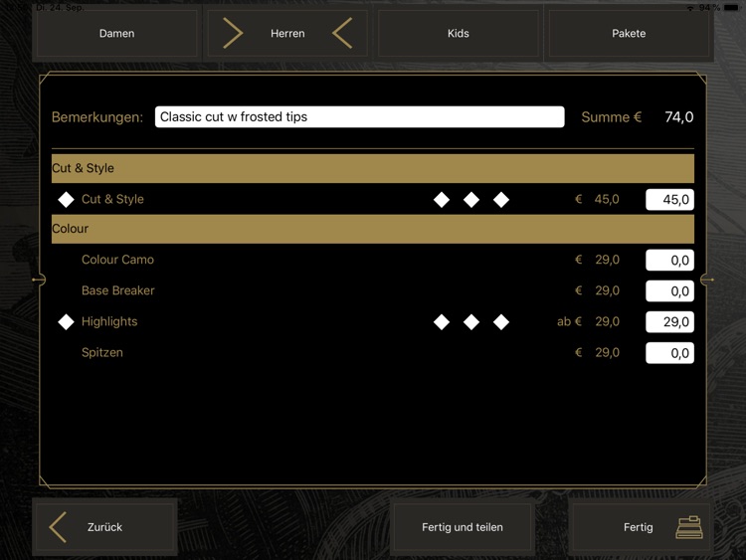Switch to the Damen tab
Viewport: 746px width, 560px height.
(116, 33)
